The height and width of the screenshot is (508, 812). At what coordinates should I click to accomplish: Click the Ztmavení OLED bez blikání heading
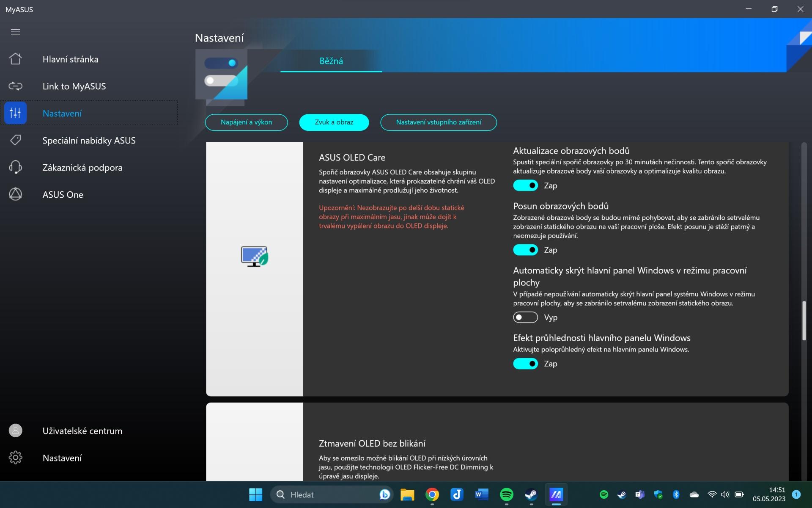[x=372, y=443]
